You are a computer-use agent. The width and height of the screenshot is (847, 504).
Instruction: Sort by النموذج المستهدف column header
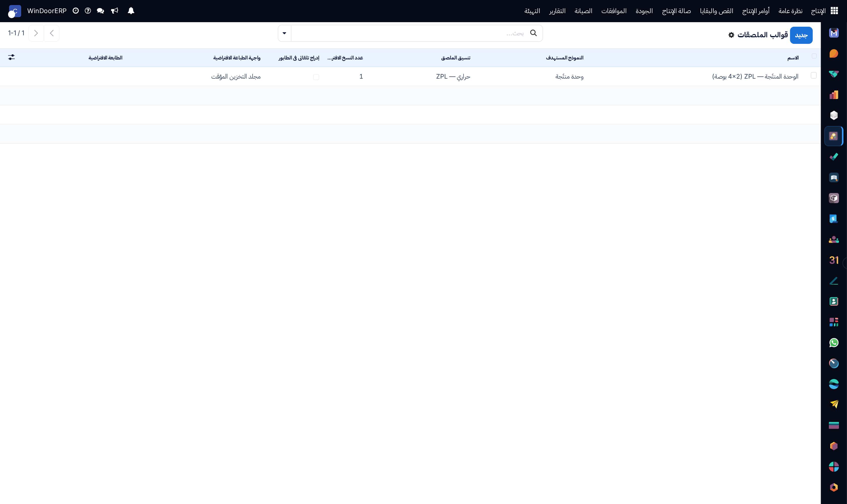click(564, 58)
